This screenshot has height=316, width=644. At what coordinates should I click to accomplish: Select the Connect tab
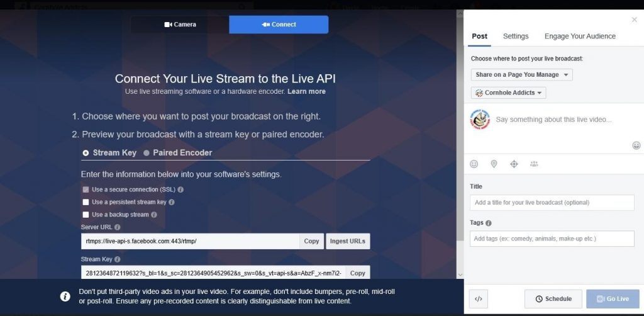[x=279, y=25]
